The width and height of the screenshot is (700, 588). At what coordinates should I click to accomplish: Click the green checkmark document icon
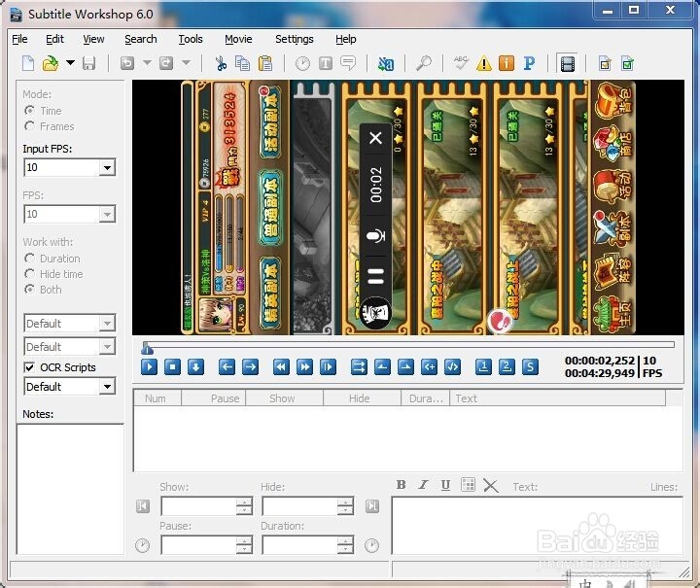click(627, 63)
